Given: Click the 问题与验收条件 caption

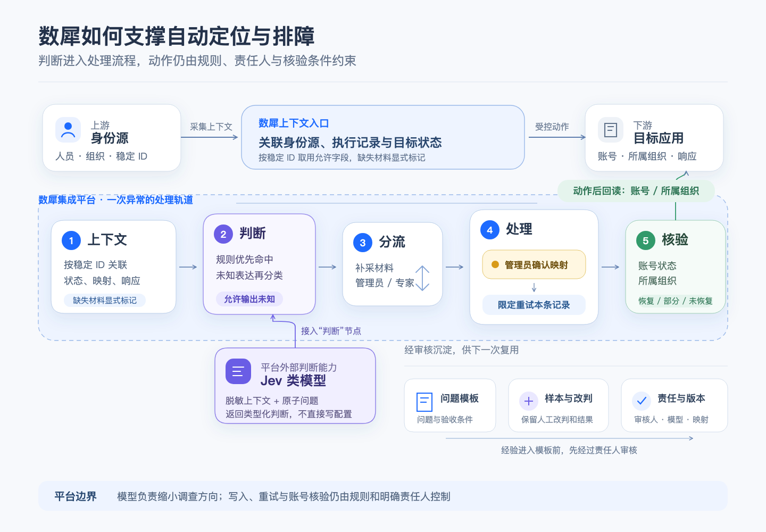Looking at the screenshot, I should 445,420.
